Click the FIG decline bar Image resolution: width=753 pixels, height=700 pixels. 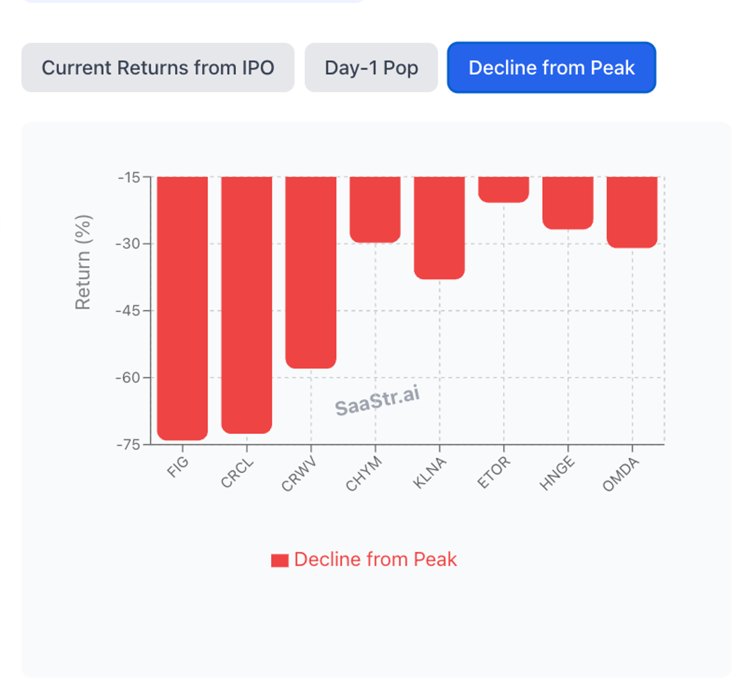pyautogui.click(x=183, y=307)
